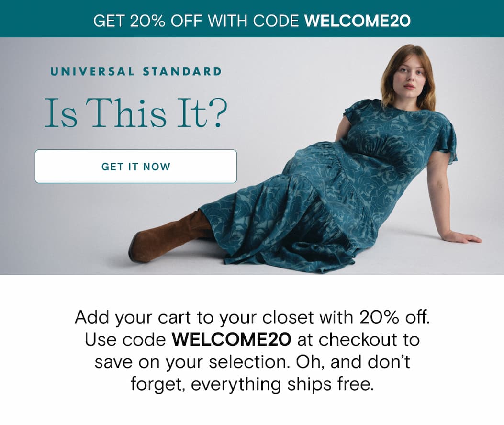This screenshot has width=504, height=425.
Task: Click the bold WELCOME20 in body paragraph
Action: pos(232,339)
